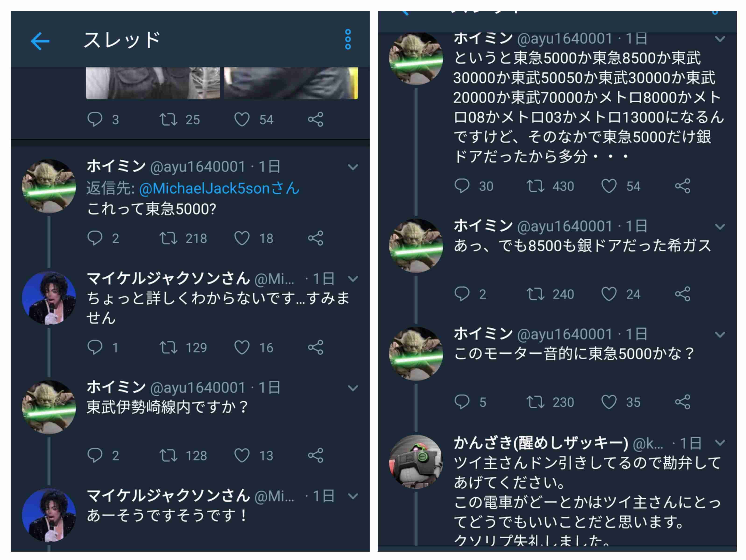The image size is (746, 560).
Task: Share the ちょっと詳しくわからないです tweet
Action: 315,347
